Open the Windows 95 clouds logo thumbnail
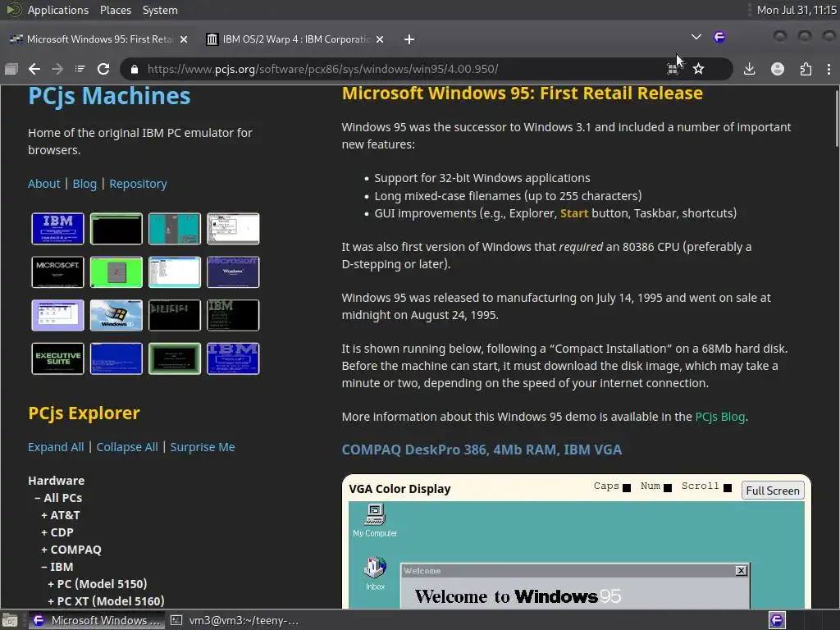This screenshot has width=840, height=630. [116, 315]
